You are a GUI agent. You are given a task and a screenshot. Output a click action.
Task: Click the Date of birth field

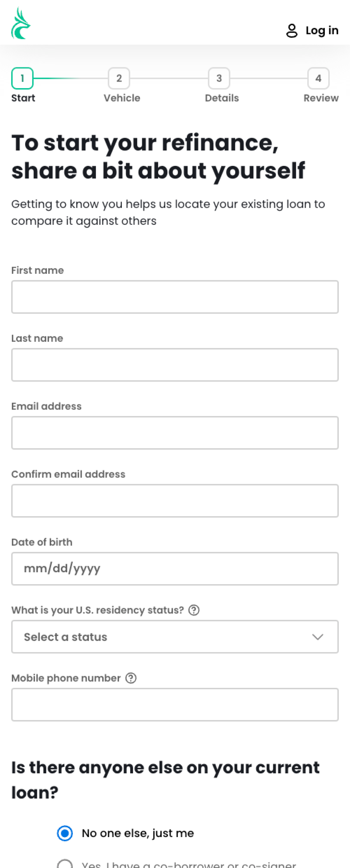tap(175, 569)
